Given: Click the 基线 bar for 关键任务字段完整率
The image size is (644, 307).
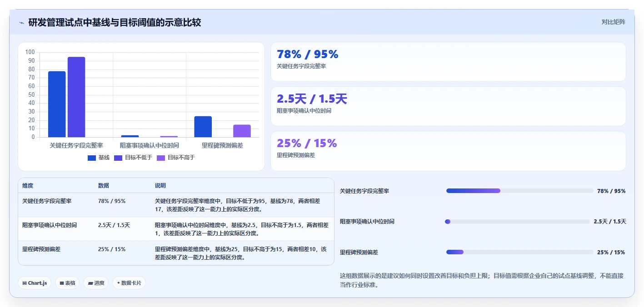Looking at the screenshot, I should pyautogui.click(x=57, y=104).
